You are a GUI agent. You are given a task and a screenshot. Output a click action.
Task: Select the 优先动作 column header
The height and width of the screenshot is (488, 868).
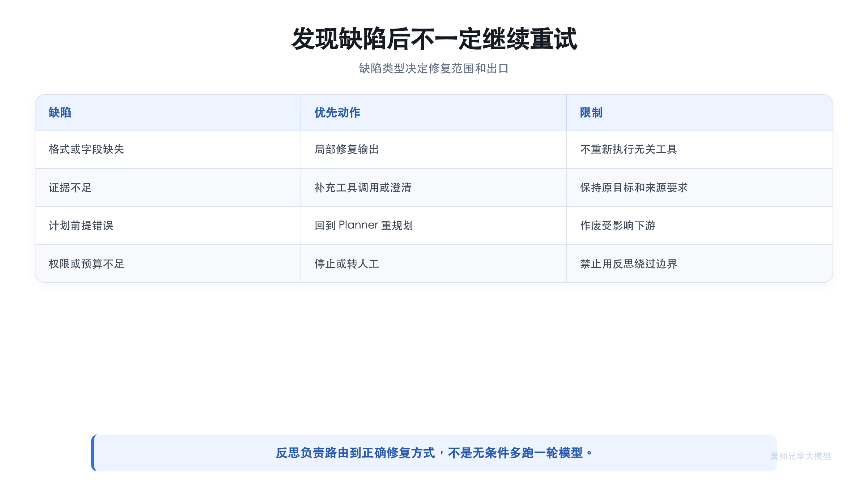(x=434, y=112)
